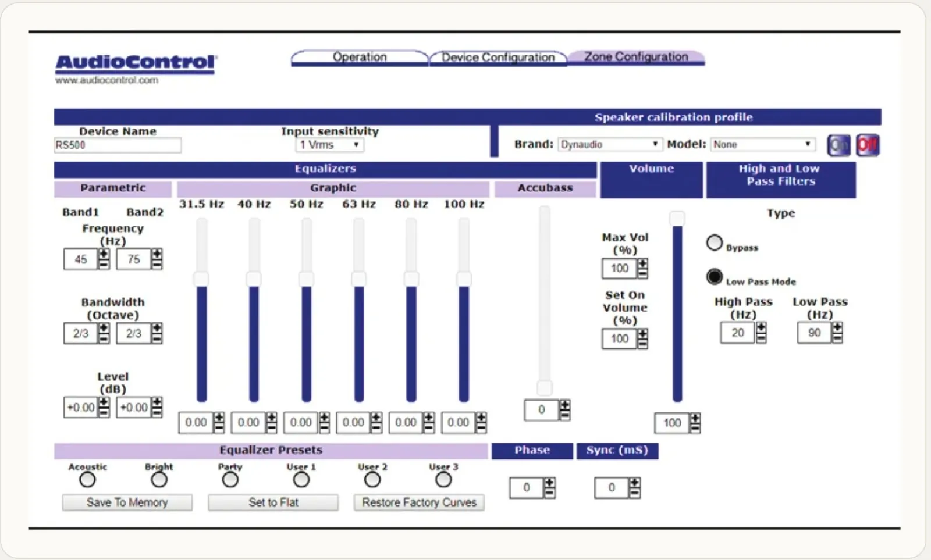Viewport: 931px width, 560px height.
Task: Select the Acoustic equalizer preset
Action: [x=87, y=480]
